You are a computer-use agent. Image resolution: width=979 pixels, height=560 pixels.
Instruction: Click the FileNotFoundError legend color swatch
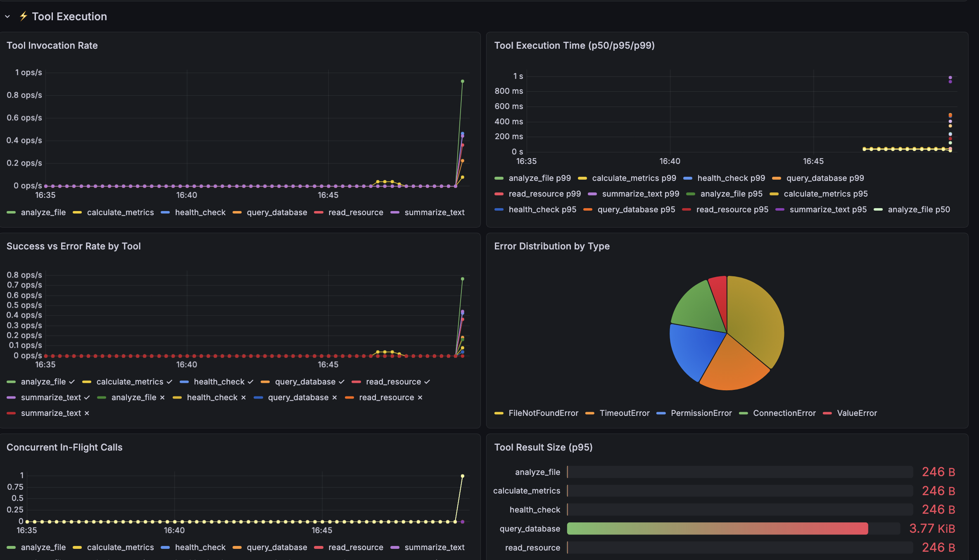click(x=499, y=413)
